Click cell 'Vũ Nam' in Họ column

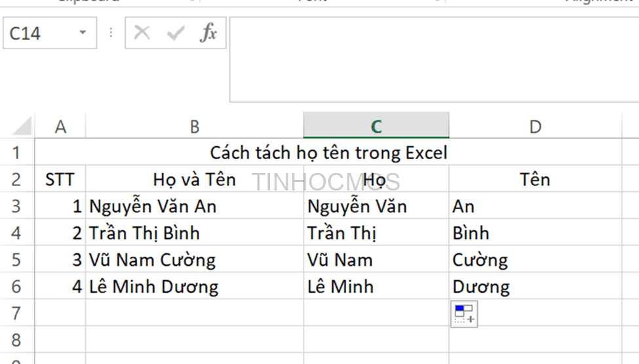tap(377, 259)
